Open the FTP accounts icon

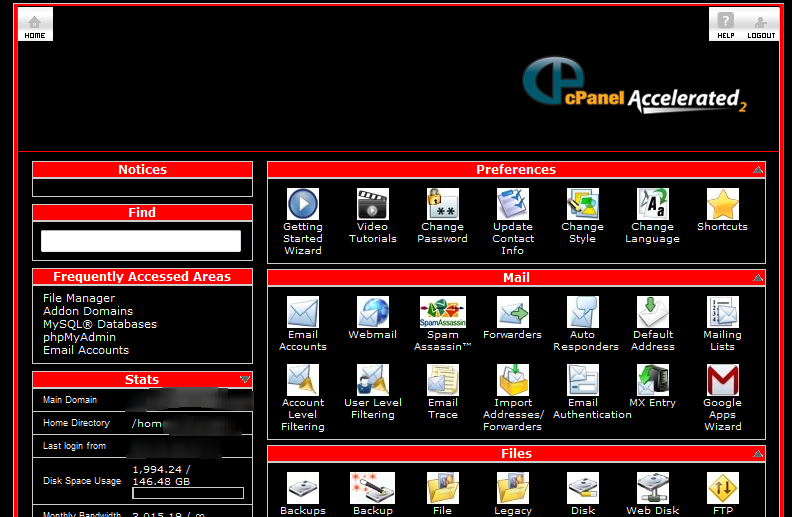tap(722, 488)
